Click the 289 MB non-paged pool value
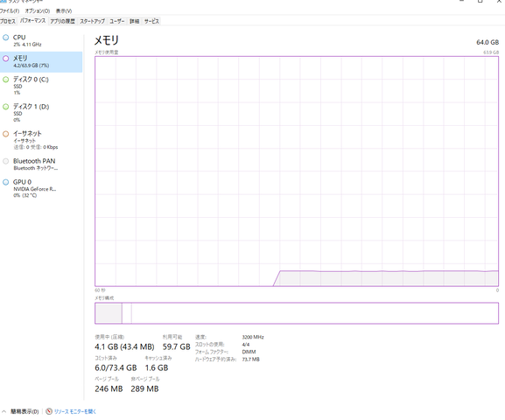 pyautogui.click(x=144, y=388)
